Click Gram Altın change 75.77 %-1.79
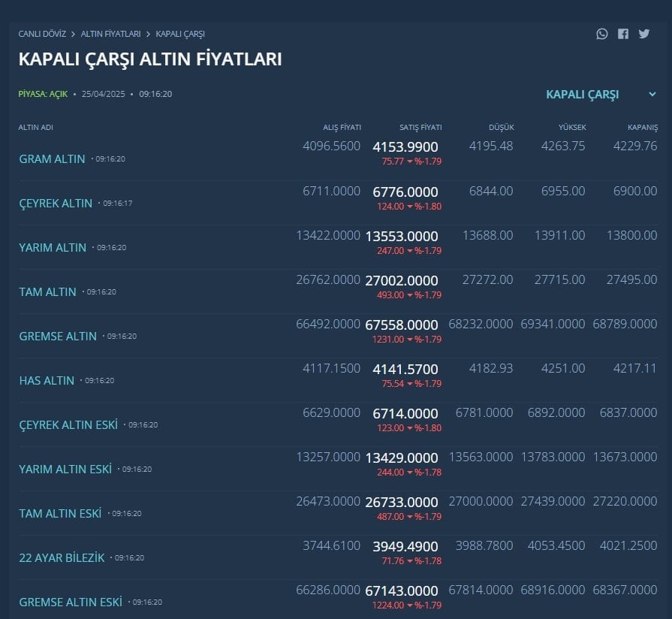This screenshot has width=672, height=619. (x=411, y=162)
